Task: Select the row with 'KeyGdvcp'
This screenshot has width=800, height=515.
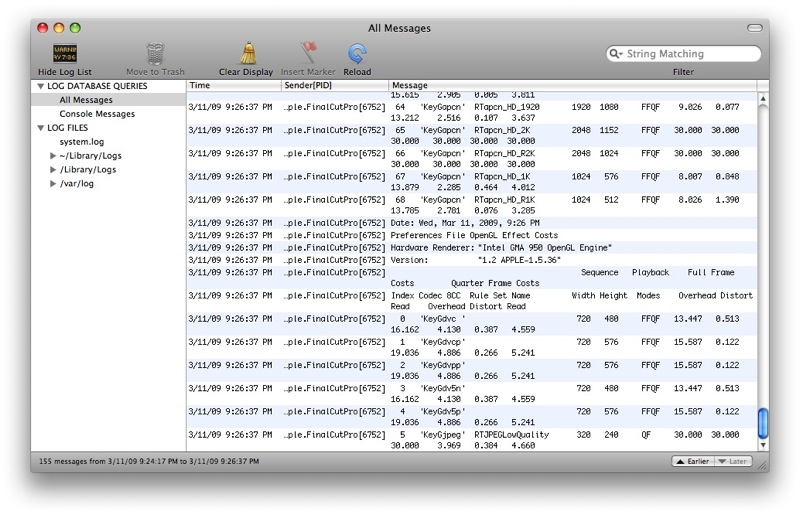Action: coord(472,347)
